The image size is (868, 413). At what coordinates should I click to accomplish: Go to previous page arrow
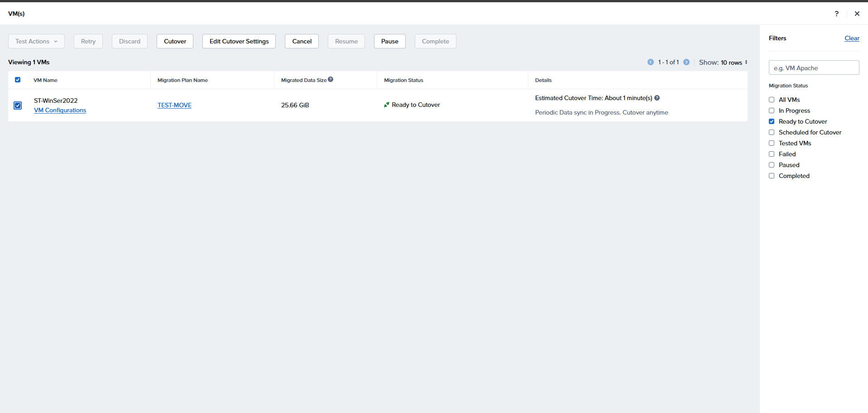651,62
